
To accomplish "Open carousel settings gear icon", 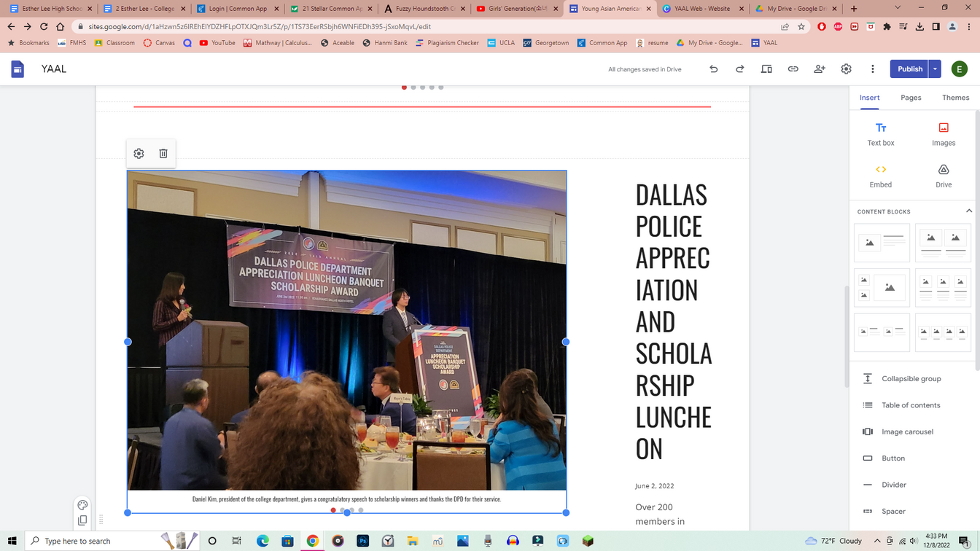I will click(139, 154).
